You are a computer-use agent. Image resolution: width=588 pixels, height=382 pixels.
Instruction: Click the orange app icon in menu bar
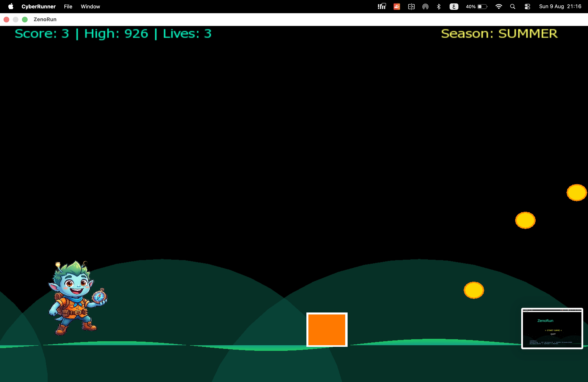[x=397, y=6]
